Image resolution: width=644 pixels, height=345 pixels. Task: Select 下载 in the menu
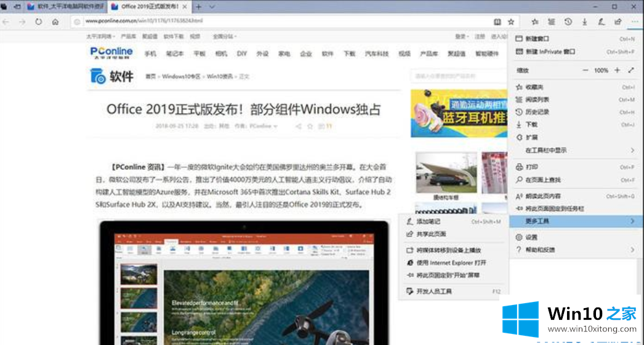[576, 124]
